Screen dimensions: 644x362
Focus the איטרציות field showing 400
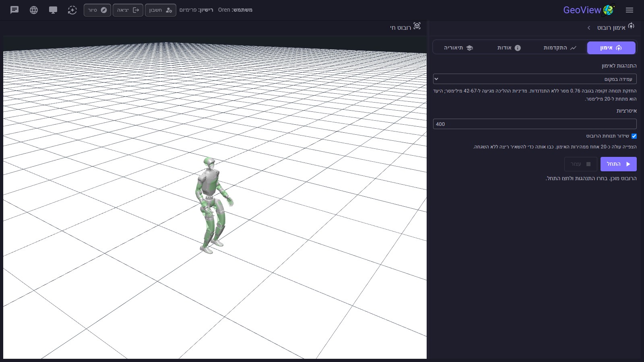tap(535, 124)
